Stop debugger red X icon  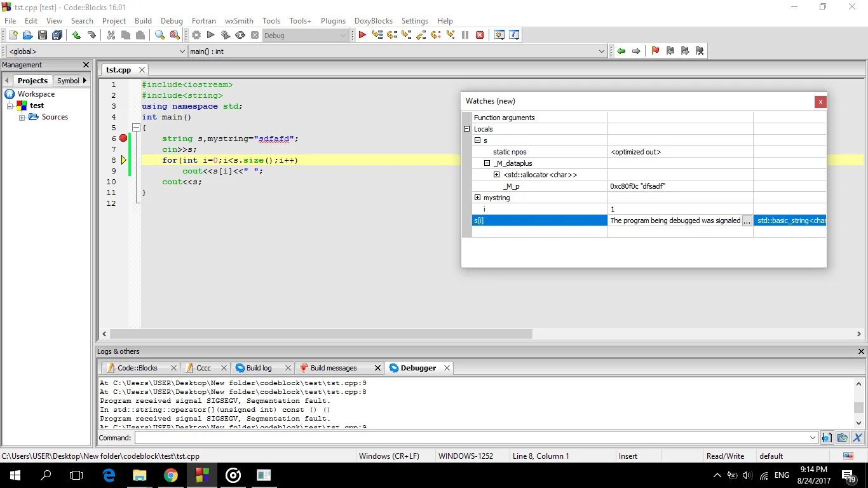480,36
